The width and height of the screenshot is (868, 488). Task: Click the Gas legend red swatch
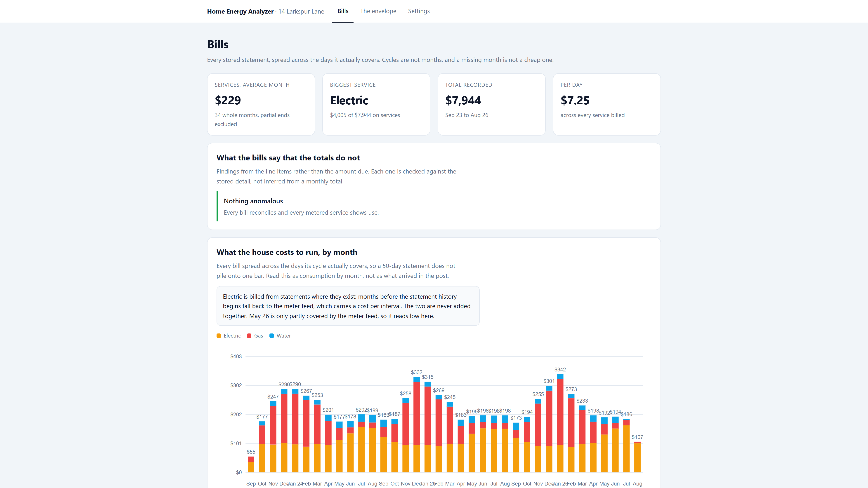[249, 336]
